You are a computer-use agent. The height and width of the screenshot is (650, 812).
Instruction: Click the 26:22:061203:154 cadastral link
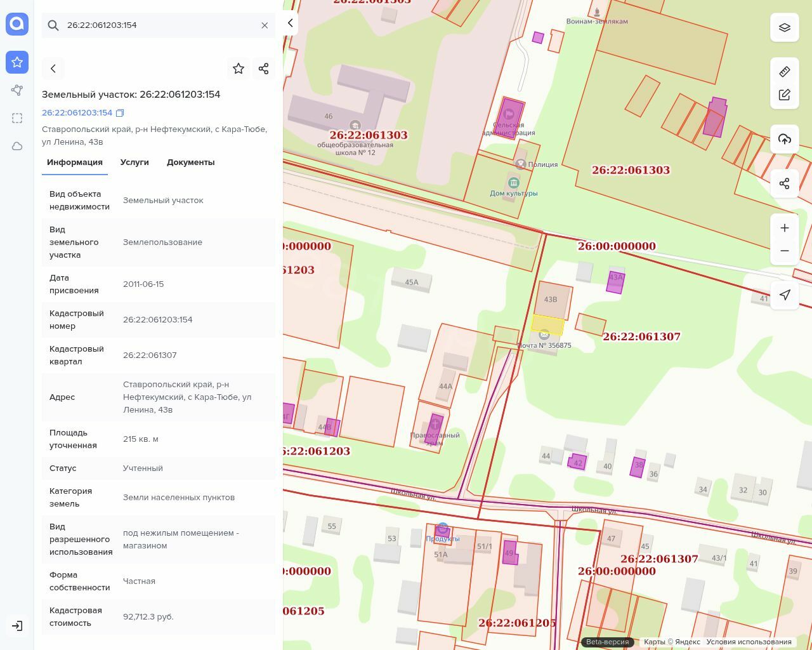[77, 113]
